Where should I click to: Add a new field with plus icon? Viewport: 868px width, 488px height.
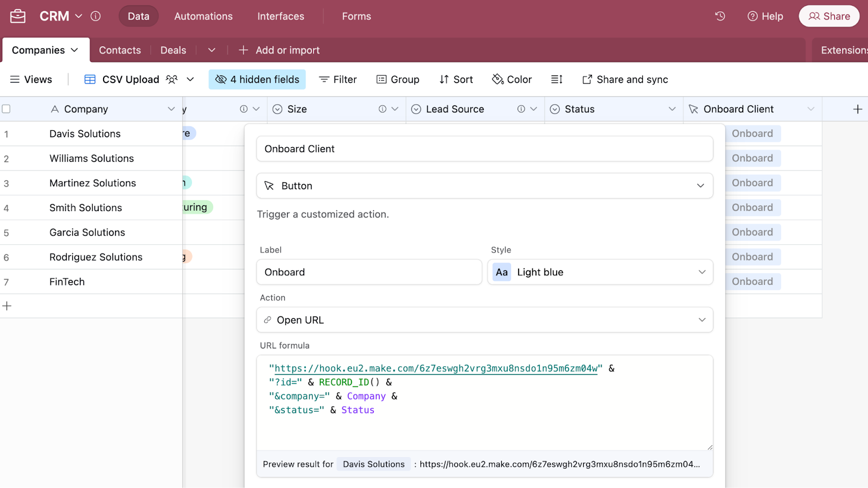(858, 109)
